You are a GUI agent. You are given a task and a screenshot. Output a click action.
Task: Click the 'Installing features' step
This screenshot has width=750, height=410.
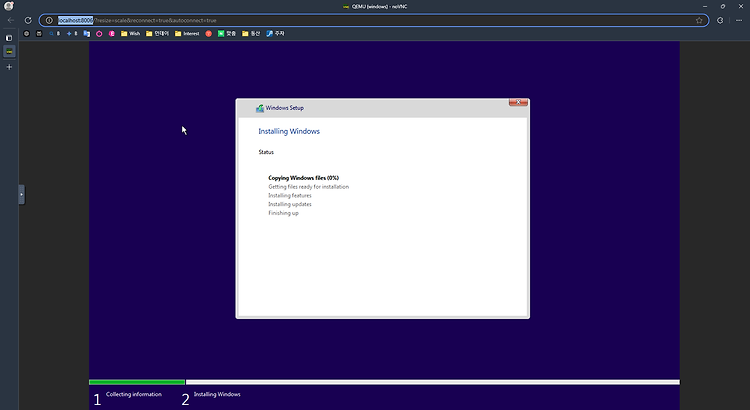pyautogui.click(x=290, y=195)
